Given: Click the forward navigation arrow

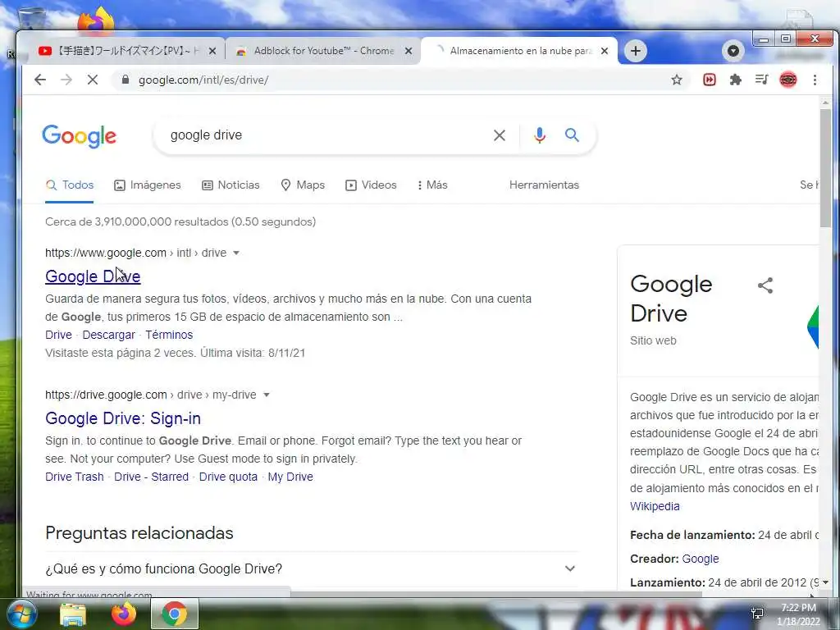Looking at the screenshot, I should [66, 80].
